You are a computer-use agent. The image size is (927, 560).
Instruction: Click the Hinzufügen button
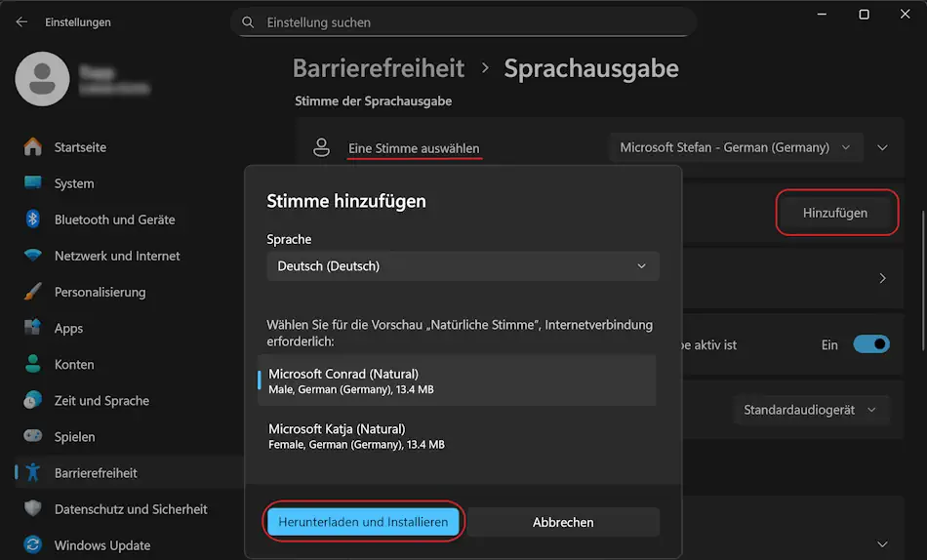click(835, 213)
